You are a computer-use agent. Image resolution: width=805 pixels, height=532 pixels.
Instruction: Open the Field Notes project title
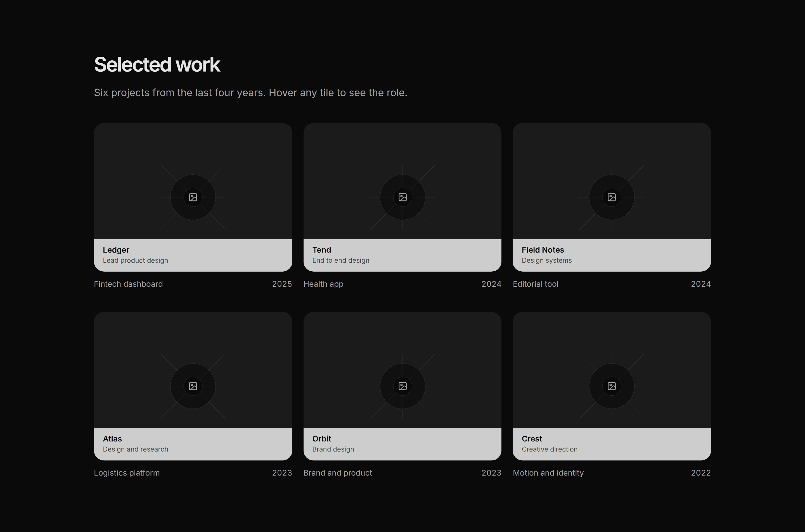coord(543,250)
